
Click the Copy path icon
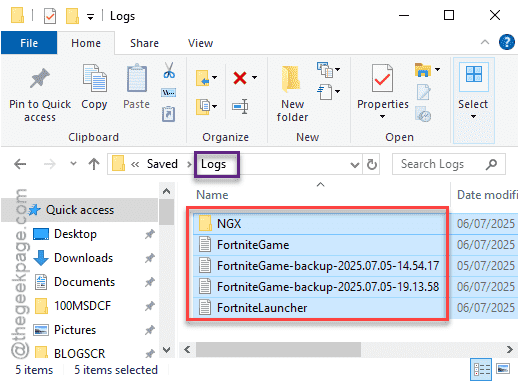(x=169, y=93)
